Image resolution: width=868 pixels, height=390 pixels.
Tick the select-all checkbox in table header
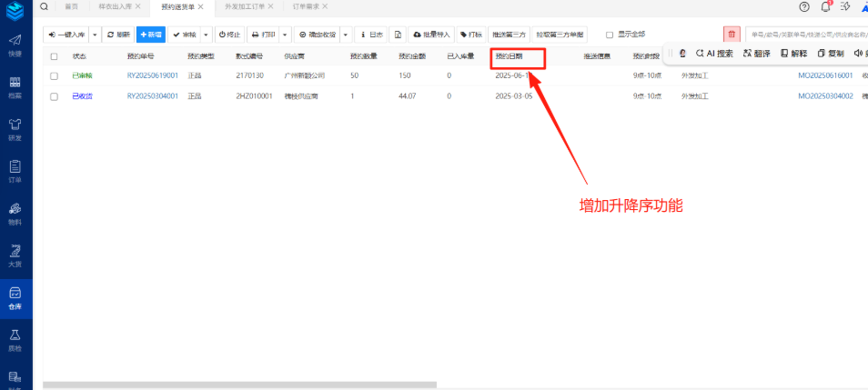pyautogui.click(x=54, y=56)
